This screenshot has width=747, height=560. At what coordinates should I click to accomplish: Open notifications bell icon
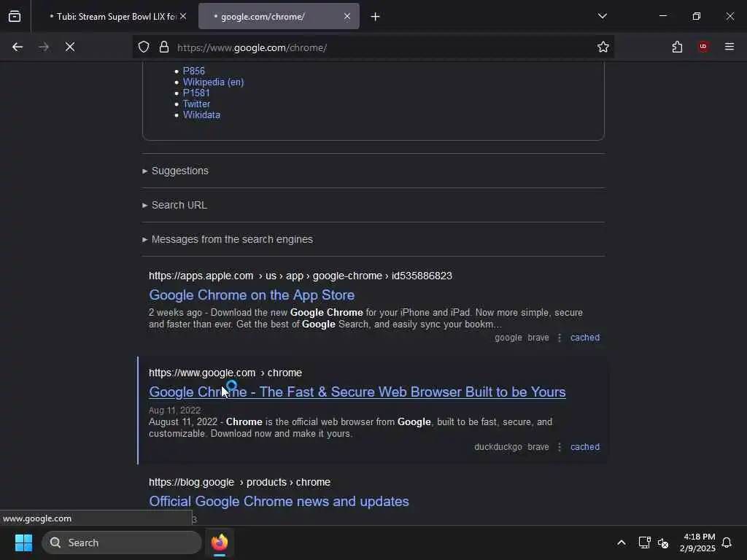tap(727, 542)
